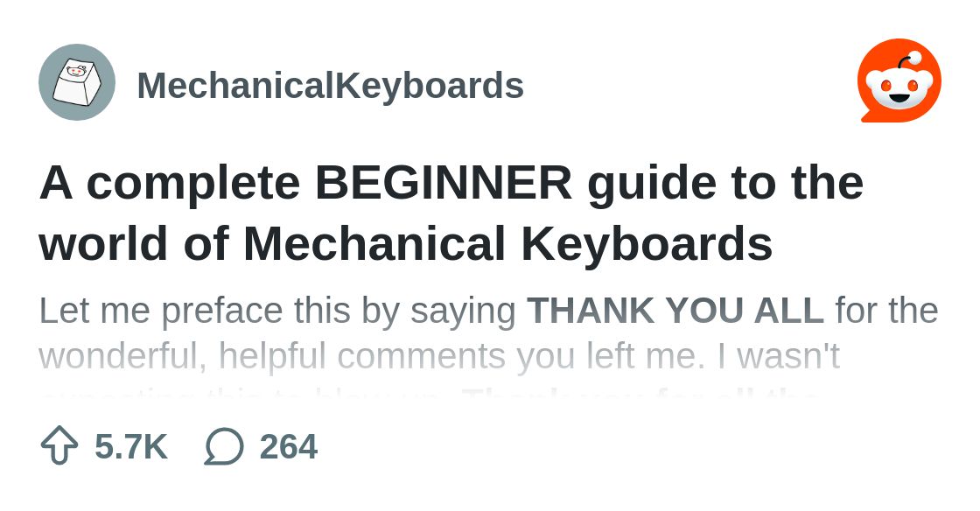Screen dimensions: 980x511
Task: Click the 5.7K upvote count
Action: (131, 446)
